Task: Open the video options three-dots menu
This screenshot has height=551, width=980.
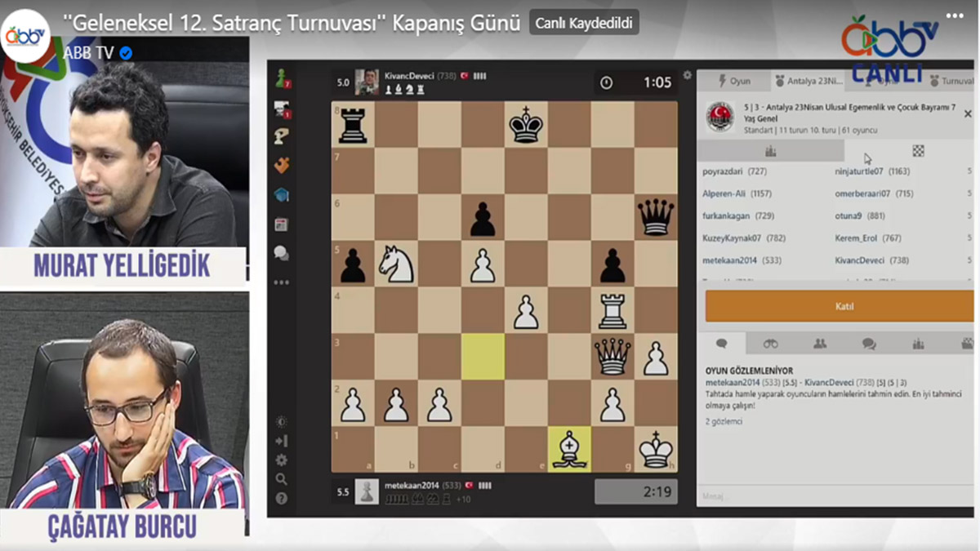Action: [x=954, y=16]
